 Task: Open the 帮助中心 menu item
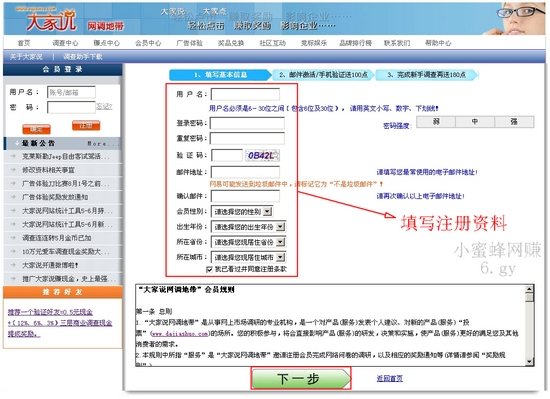(x=438, y=43)
